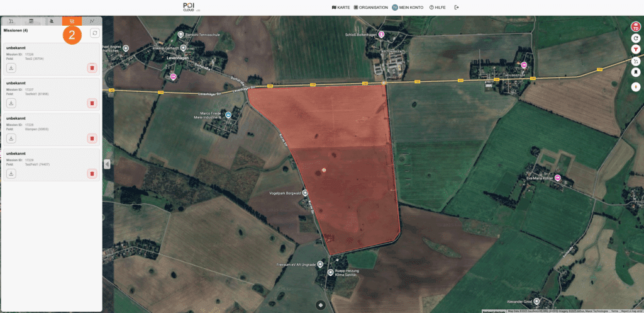The image size is (644, 313).
Task: Collapse the side panel with arrow handle
Action: click(x=106, y=164)
